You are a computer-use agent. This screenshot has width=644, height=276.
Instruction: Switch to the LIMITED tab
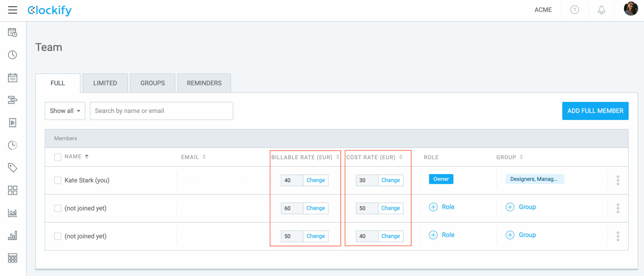click(x=105, y=83)
